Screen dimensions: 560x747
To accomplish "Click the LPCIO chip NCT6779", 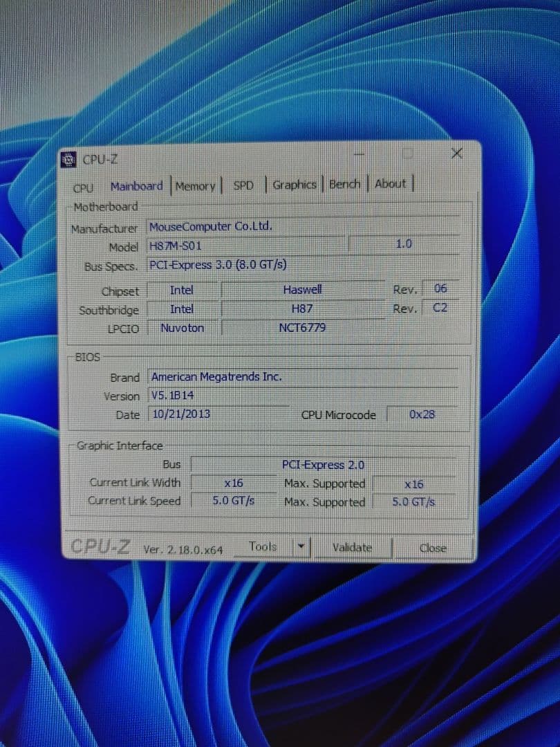I will [x=303, y=328].
